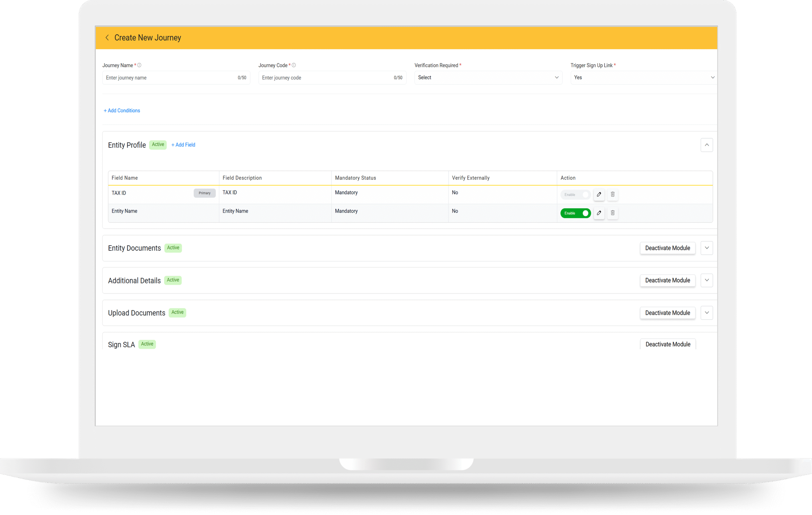The height and width of the screenshot is (515, 812).
Task: Click the info icon next to Journey Name
Action: [x=139, y=65]
